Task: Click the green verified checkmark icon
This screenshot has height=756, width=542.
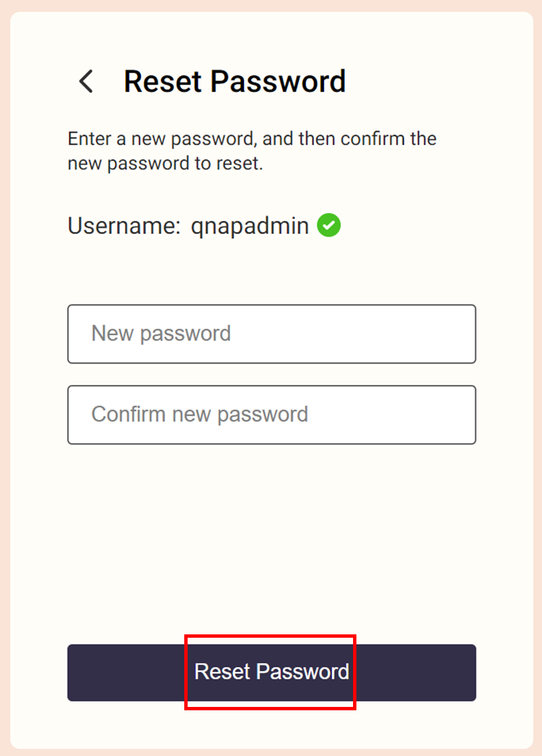Action: coord(329,225)
